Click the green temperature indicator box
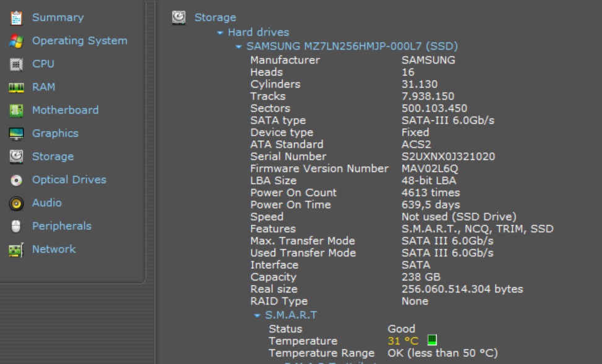This screenshot has height=364, width=602. (432, 341)
